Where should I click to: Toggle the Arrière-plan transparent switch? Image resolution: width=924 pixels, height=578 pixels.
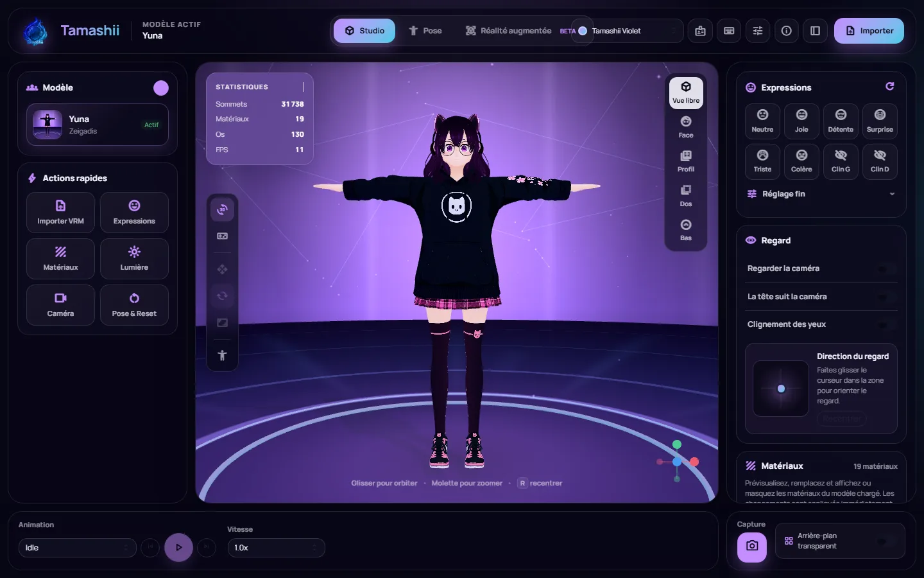tap(887, 541)
